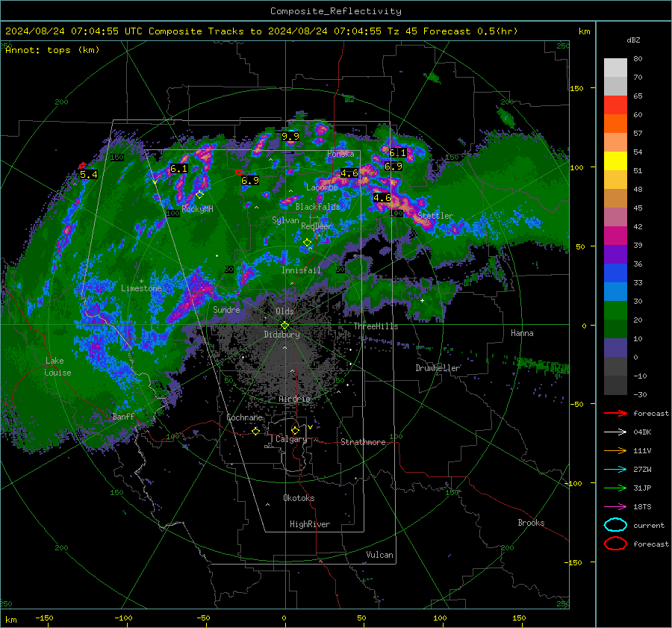This screenshot has height=628, width=672.
Task: Click the Lake Louise label
Action: (x=57, y=367)
